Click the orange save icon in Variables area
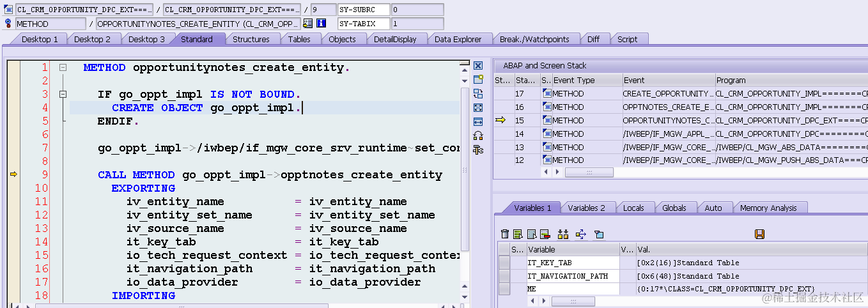 coord(759,235)
